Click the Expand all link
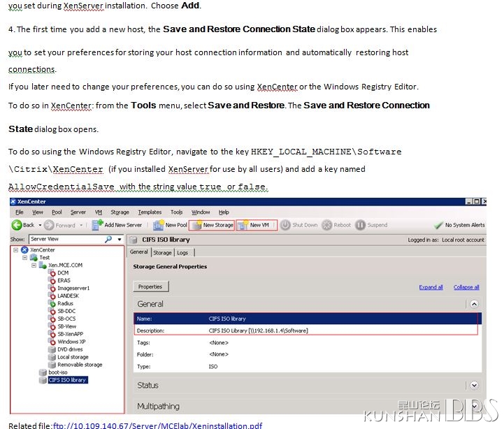 pos(431,287)
